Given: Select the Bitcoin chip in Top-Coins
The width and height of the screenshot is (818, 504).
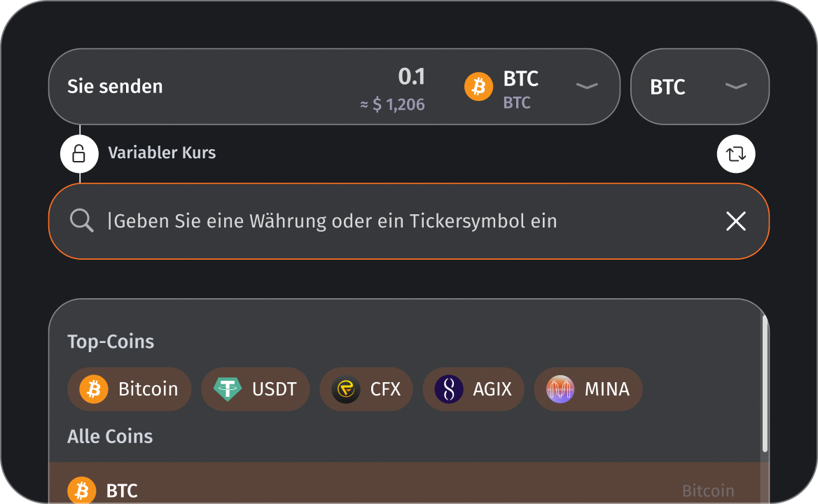Looking at the screenshot, I should [x=129, y=389].
